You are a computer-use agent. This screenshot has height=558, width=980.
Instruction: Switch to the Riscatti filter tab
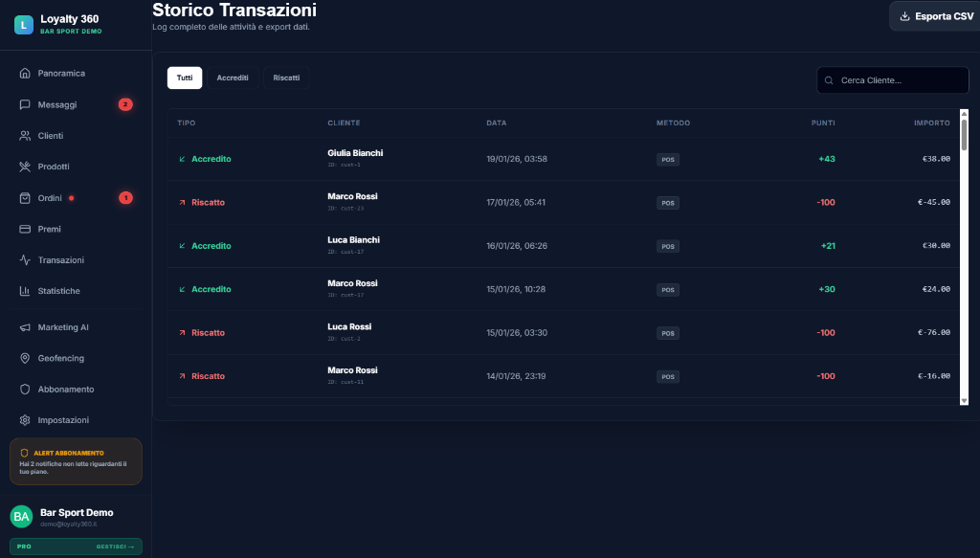click(286, 78)
